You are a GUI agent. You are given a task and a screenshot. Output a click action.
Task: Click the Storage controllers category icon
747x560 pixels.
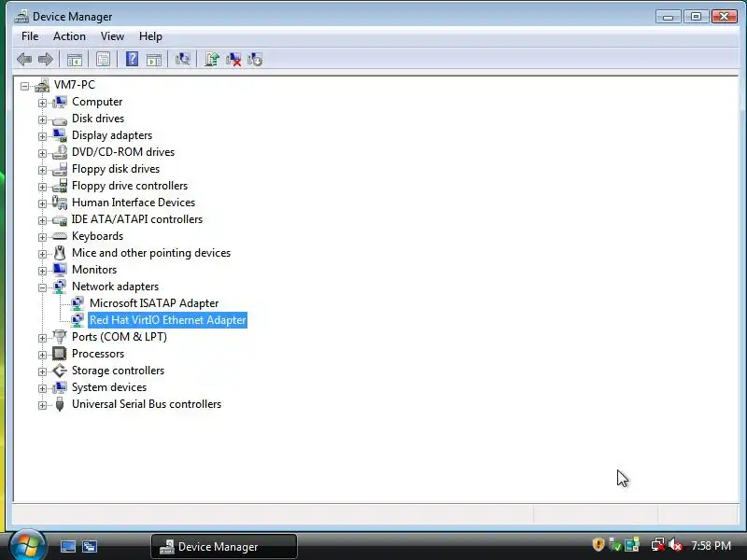click(60, 371)
